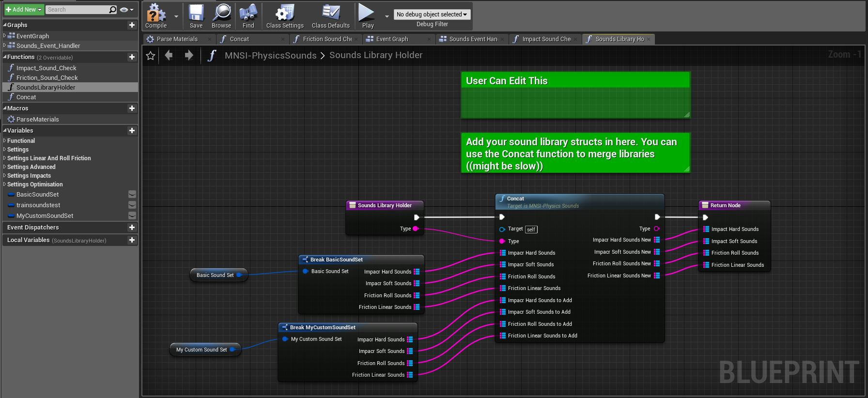This screenshot has height=398, width=868.
Task: Toggle visibility eye for MyCustomSoundSet variable
Action: tap(132, 216)
